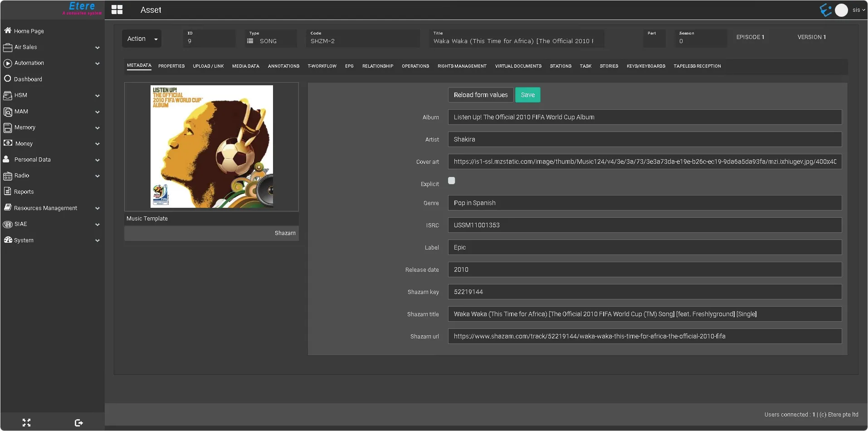Screen dimensions: 868x431
Task: Expand the MAM menu chevron
Action: [98, 112]
